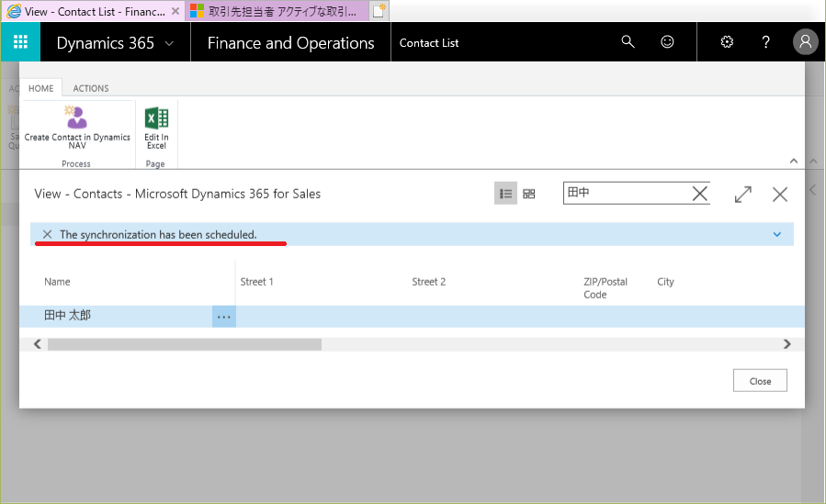Switch to tile view layout
Screen dimensions: 826x504
[529, 194]
